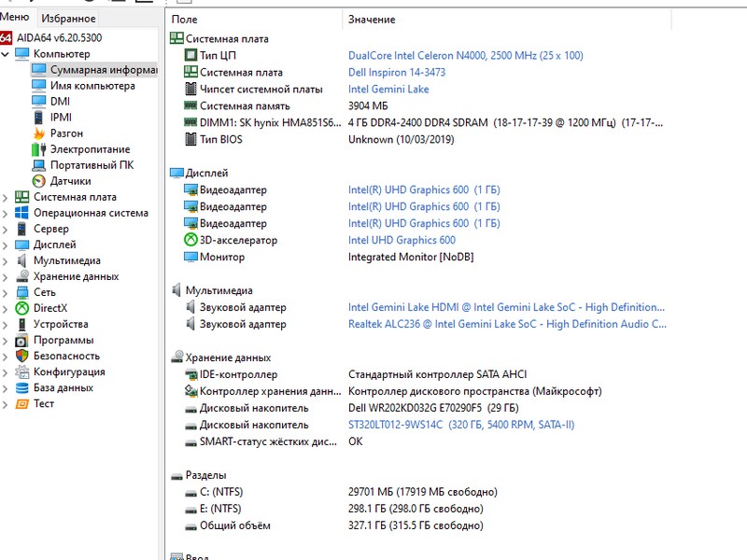The width and height of the screenshot is (747, 560).
Task: Click the Windows logo Операционная система icon
Action: click(21, 213)
